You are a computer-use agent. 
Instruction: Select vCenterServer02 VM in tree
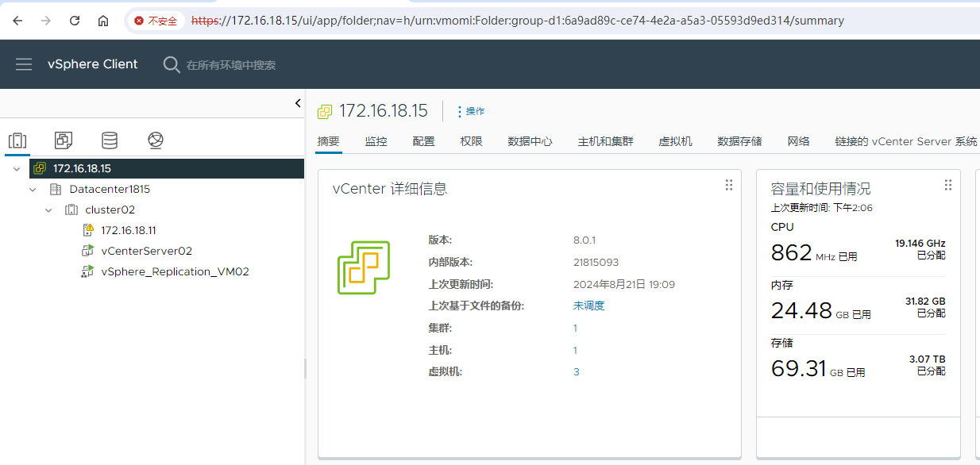click(x=146, y=251)
